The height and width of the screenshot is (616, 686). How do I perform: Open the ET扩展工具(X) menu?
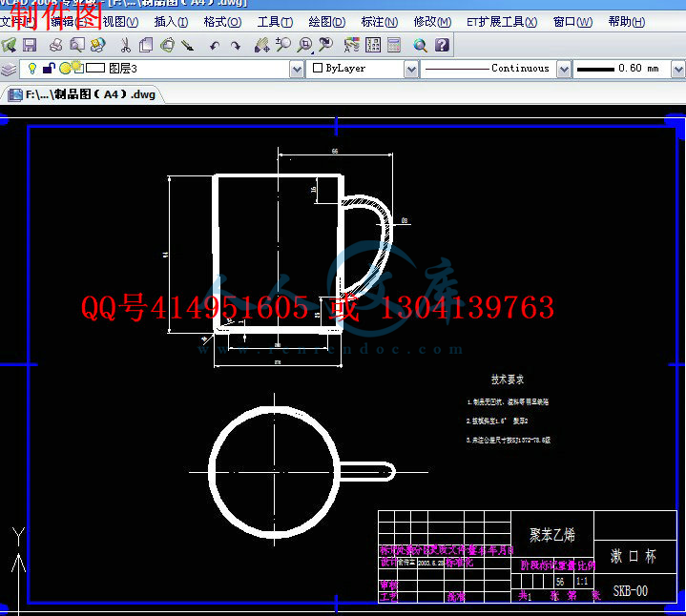(502, 22)
